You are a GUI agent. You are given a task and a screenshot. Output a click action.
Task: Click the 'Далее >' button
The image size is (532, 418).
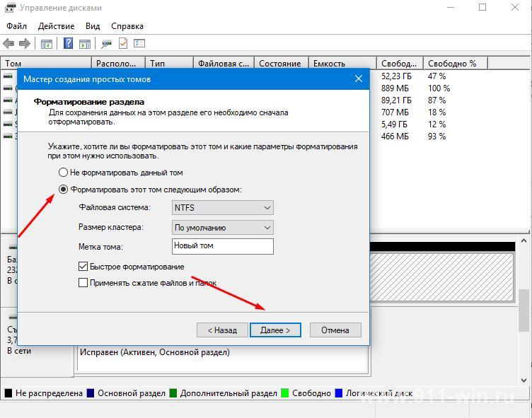[275, 330]
